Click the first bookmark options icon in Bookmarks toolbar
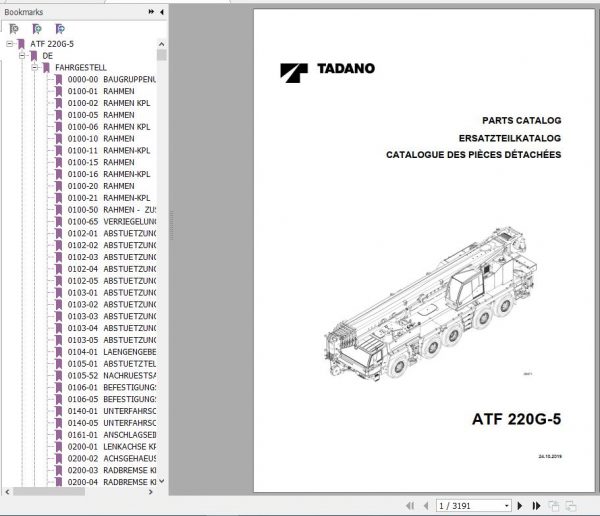600x516 pixels. pos(14,29)
